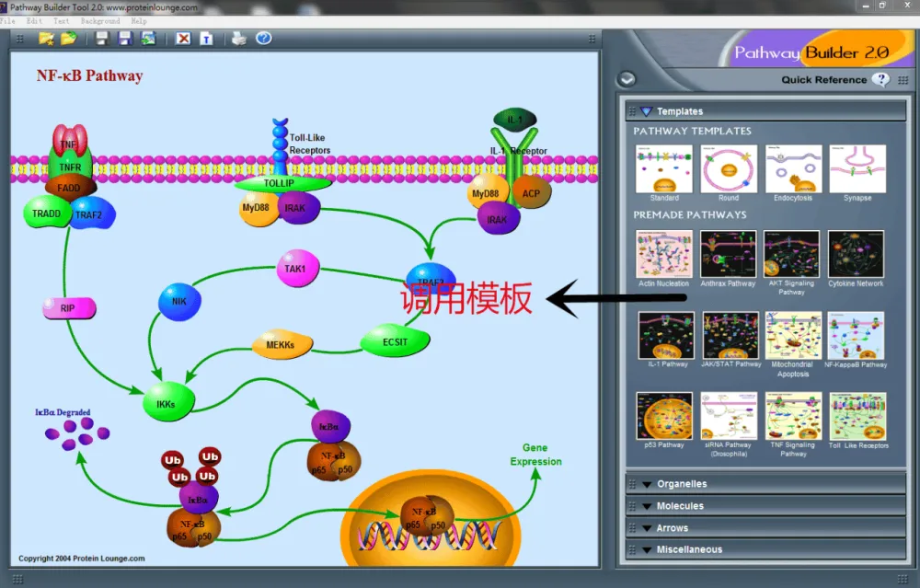920x588 pixels.
Task: Click the Quick Reference question mark button
Action: point(881,79)
